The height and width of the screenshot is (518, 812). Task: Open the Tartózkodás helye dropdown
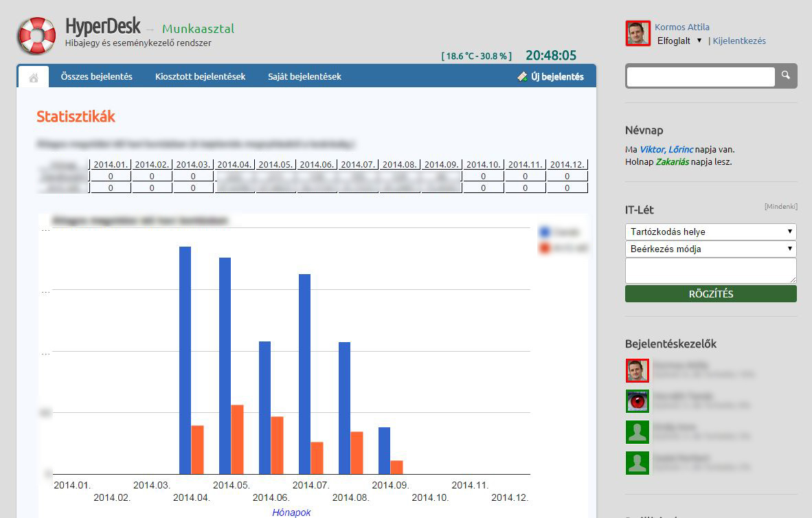click(710, 232)
